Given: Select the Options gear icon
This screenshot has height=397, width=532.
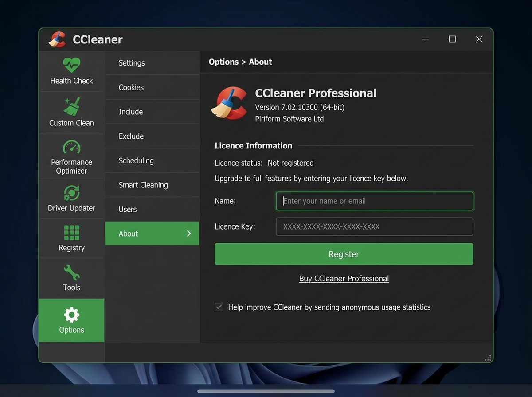Looking at the screenshot, I should click(71, 315).
